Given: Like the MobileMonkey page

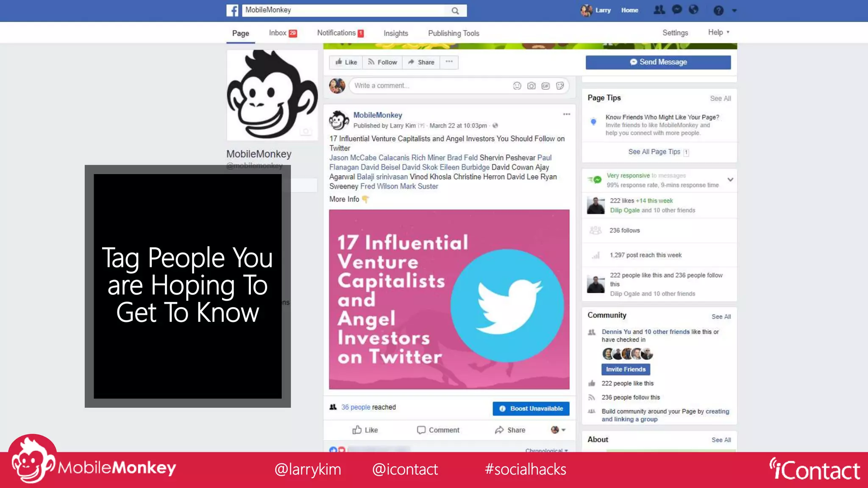Looking at the screenshot, I should pyautogui.click(x=346, y=62).
